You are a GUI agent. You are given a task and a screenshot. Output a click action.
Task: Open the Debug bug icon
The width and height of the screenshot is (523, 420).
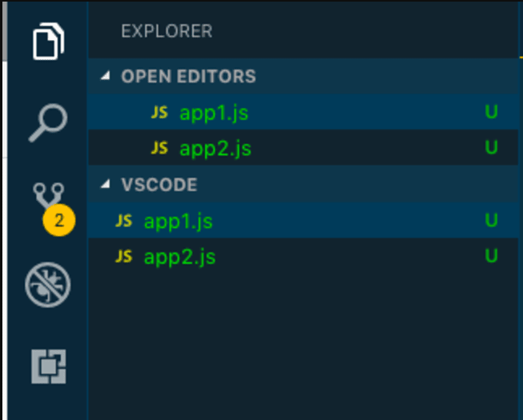point(48,285)
